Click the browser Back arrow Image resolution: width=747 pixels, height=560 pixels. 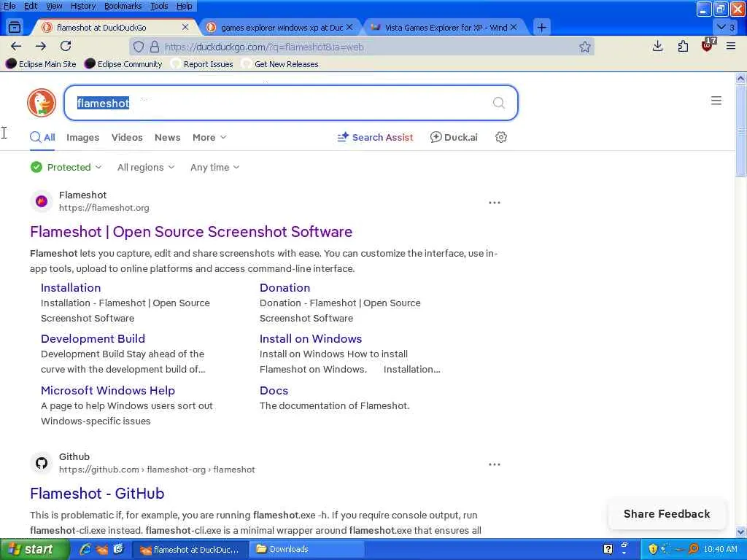click(x=16, y=46)
